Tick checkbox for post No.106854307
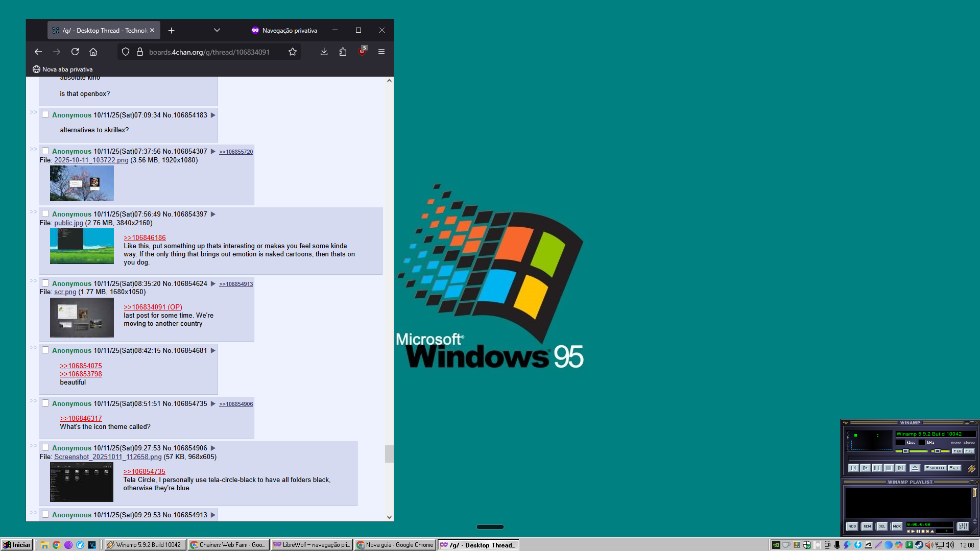Viewport: 980px width, 551px height. click(x=45, y=151)
